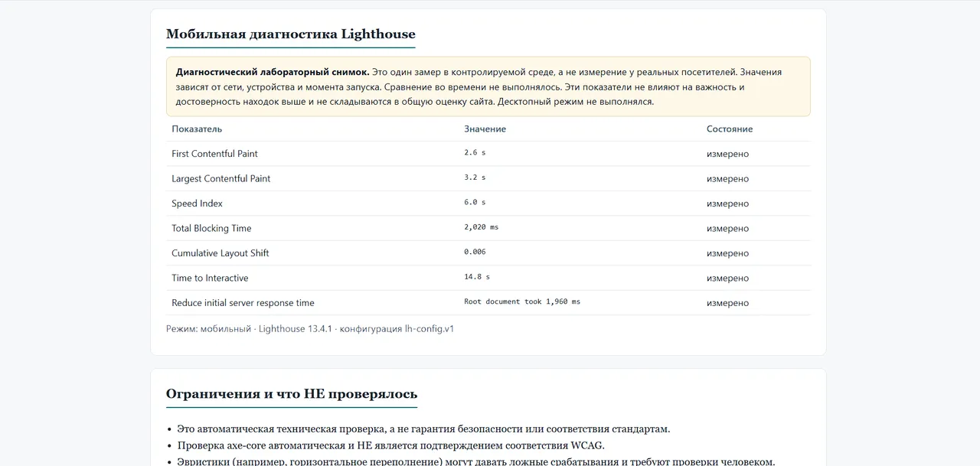Click the bold 'Диагностический лабораторный снимок.' text

pyautogui.click(x=273, y=72)
